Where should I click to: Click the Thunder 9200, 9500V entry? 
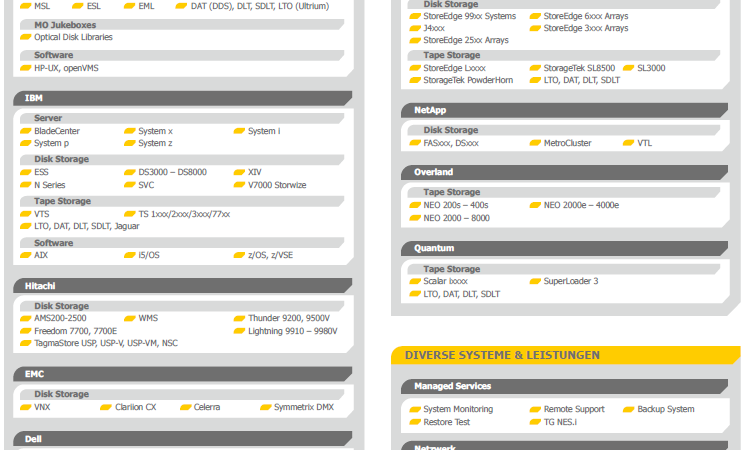(289, 318)
